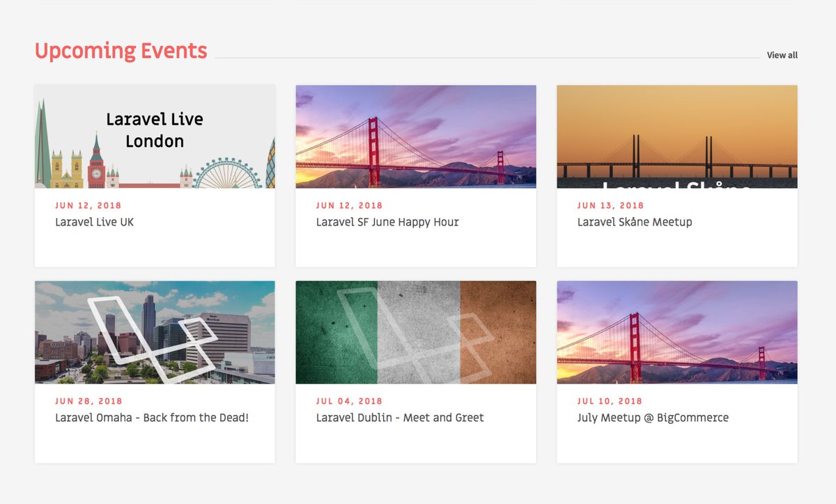Open the July Meetup @ BigCommerce bridge image
Viewport: 836px width, 504px height.
pos(677,332)
